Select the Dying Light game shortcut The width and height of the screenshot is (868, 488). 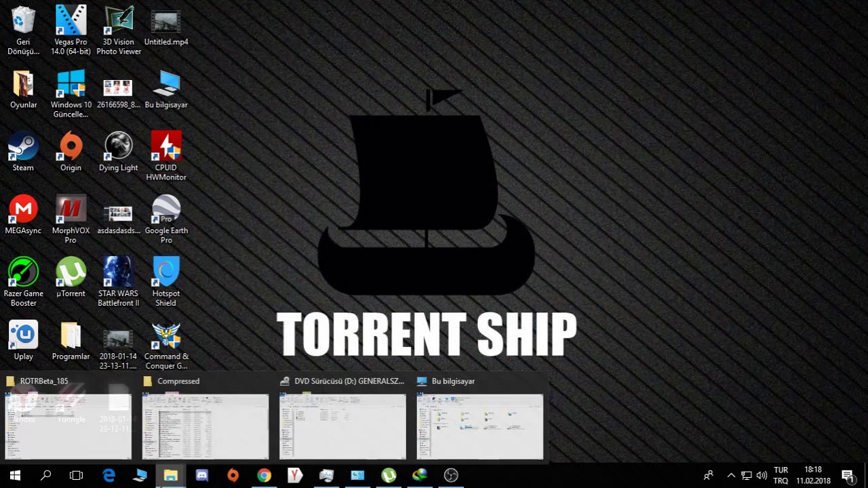coord(119,152)
